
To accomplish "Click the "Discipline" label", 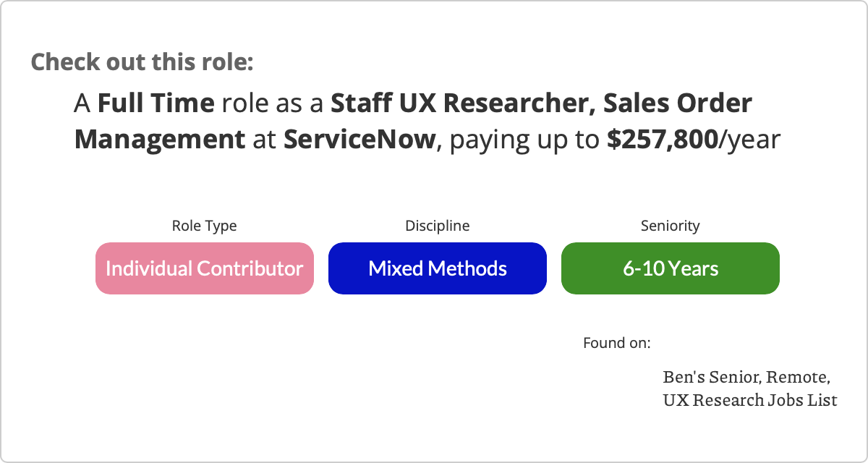I will pyautogui.click(x=437, y=226).
